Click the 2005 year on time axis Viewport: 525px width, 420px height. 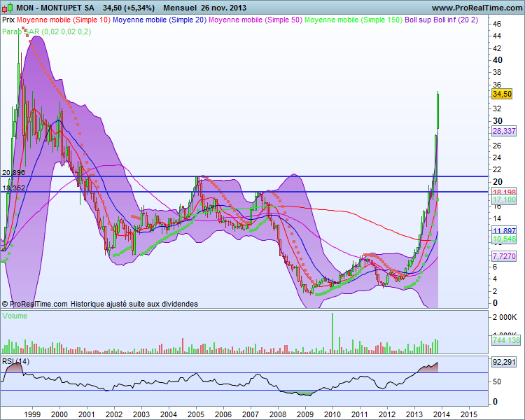point(196,414)
